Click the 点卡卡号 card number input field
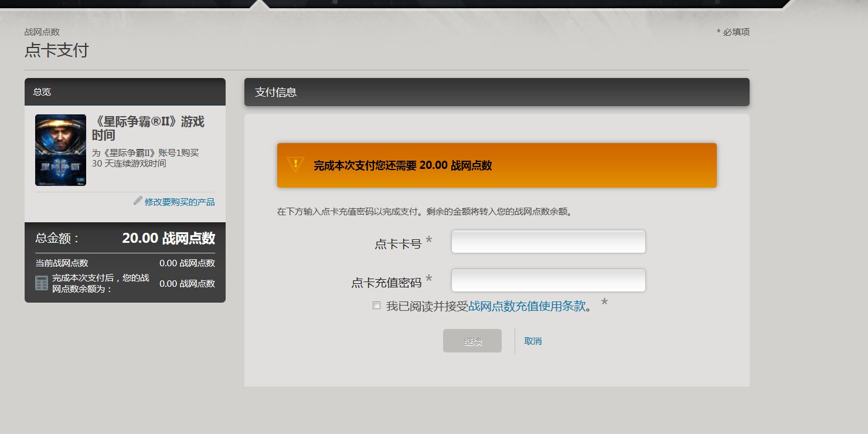Screen dimensions: 868x434 click(547, 241)
